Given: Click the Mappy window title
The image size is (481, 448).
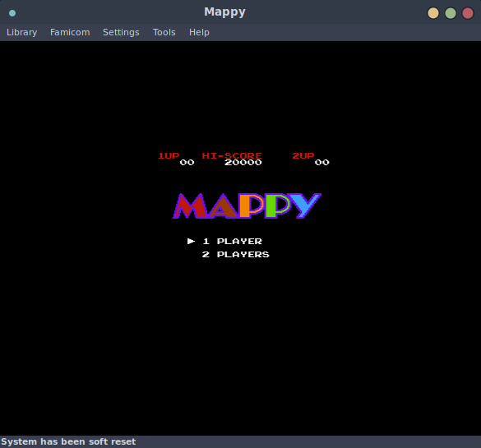Looking at the screenshot, I should pyautogui.click(x=224, y=12).
